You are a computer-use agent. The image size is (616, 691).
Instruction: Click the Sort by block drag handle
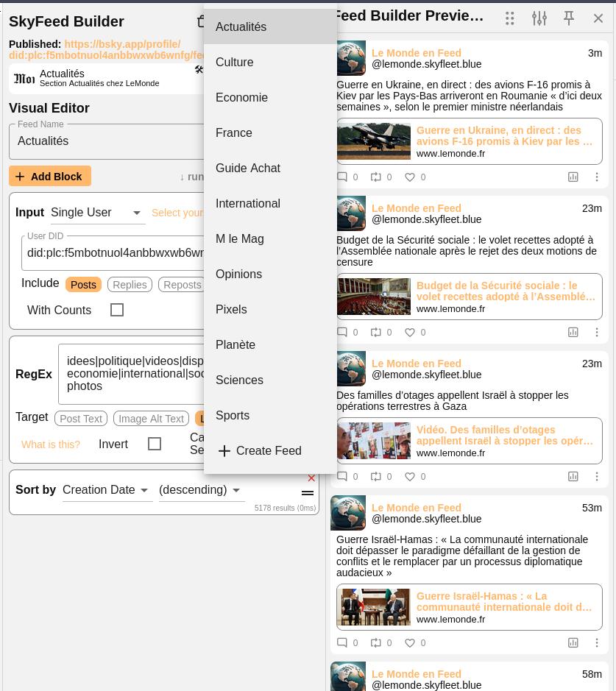[308, 493]
